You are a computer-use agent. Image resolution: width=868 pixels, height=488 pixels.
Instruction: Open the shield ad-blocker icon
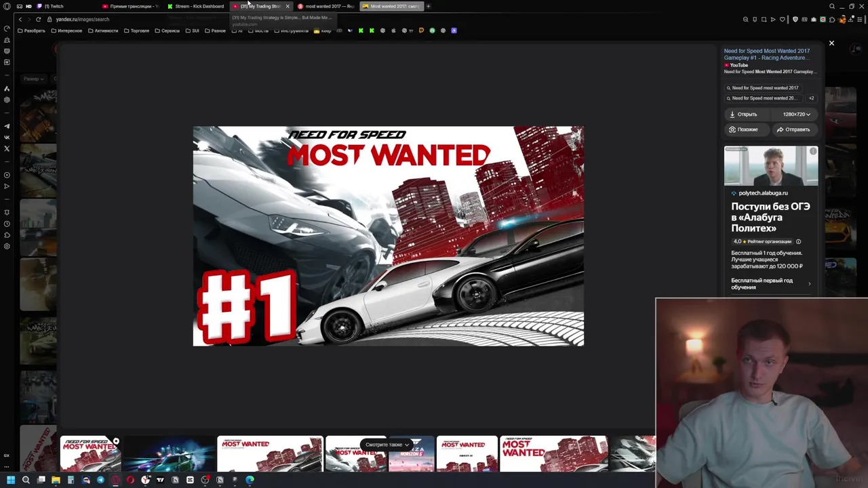click(795, 19)
